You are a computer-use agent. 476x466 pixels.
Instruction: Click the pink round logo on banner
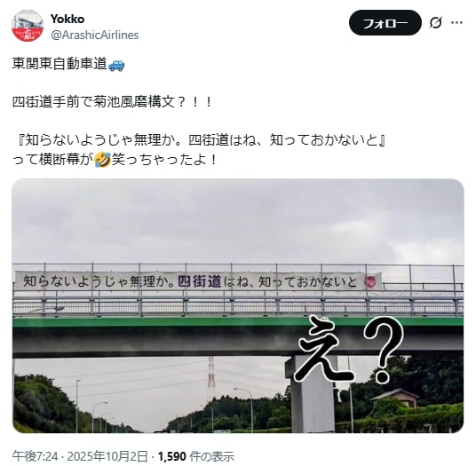pyautogui.click(x=371, y=282)
